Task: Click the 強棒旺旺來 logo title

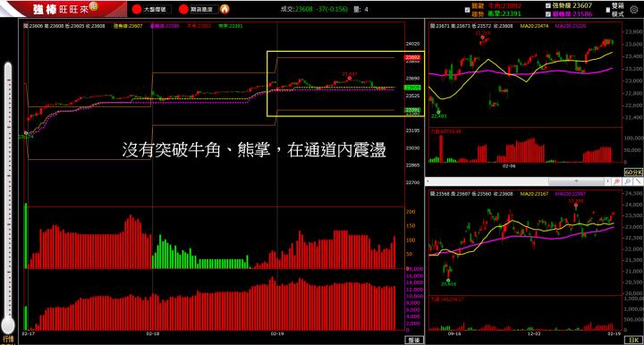Action: (61, 9)
